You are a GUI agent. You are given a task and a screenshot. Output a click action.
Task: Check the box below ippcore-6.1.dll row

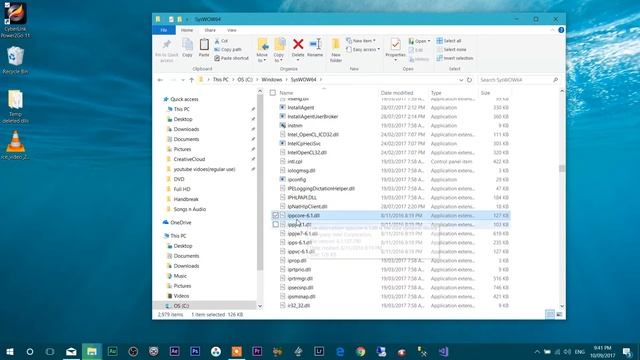tap(276, 224)
